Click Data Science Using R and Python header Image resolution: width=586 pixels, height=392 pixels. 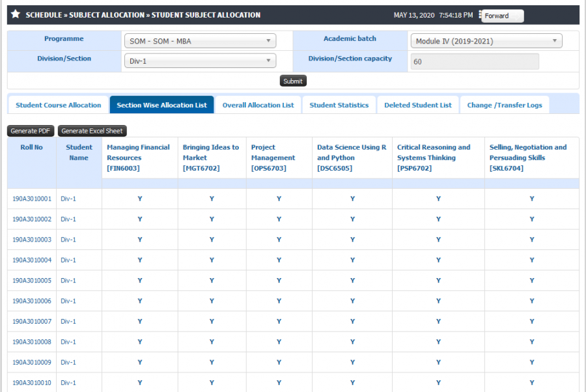[x=352, y=158]
